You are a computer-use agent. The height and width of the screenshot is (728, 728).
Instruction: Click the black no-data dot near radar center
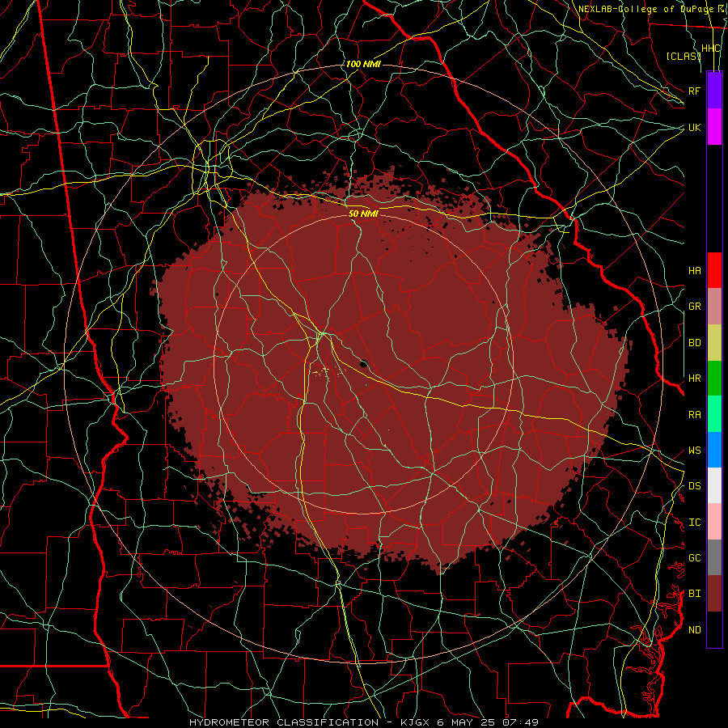tap(363, 363)
